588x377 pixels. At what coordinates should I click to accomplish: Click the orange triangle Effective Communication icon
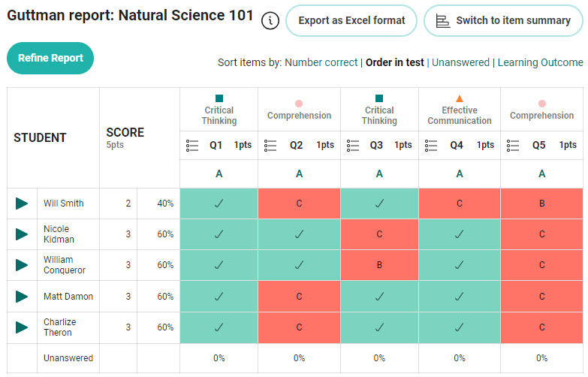(x=460, y=98)
